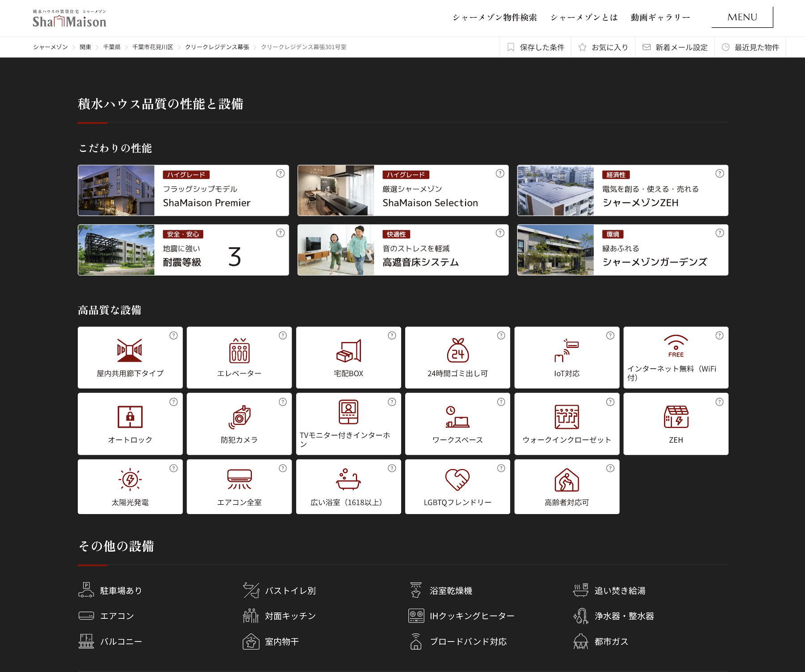The image size is (805, 672).
Task: Click the ShaMaison logo
Action: tap(69, 19)
